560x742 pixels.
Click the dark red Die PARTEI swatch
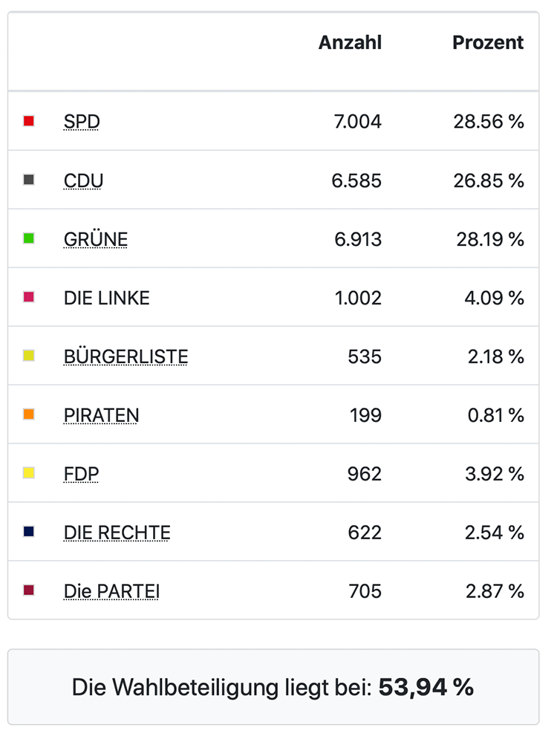(x=29, y=590)
